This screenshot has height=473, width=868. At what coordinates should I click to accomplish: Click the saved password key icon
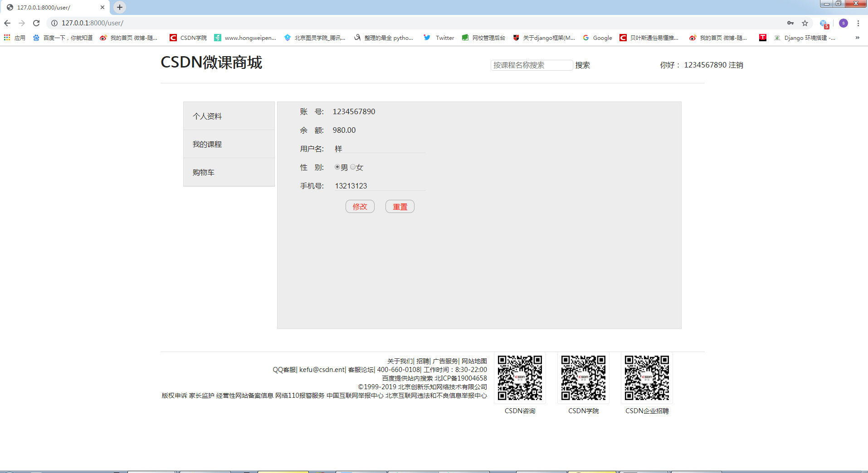[x=790, y=23]
